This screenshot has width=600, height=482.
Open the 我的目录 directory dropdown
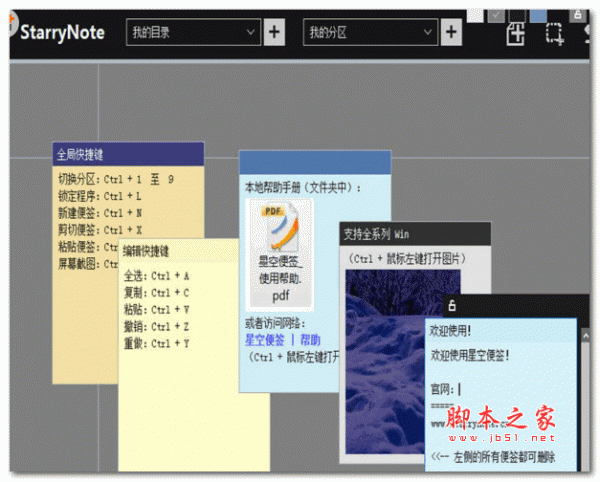193,32
